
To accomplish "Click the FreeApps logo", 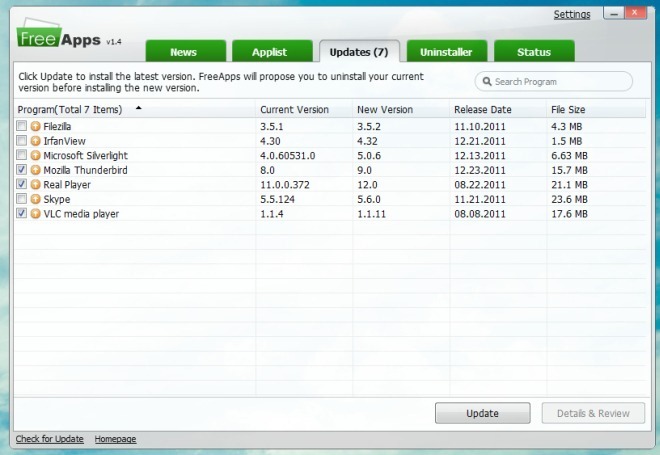I will [59, 34].
